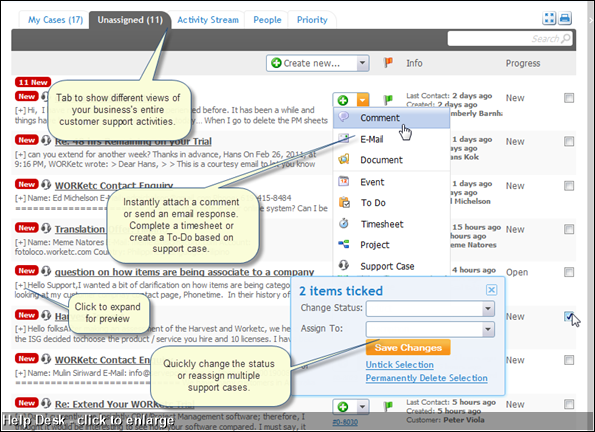
Task: Click Permanently Delete Selection link
Action: click(x=427, y=378)
